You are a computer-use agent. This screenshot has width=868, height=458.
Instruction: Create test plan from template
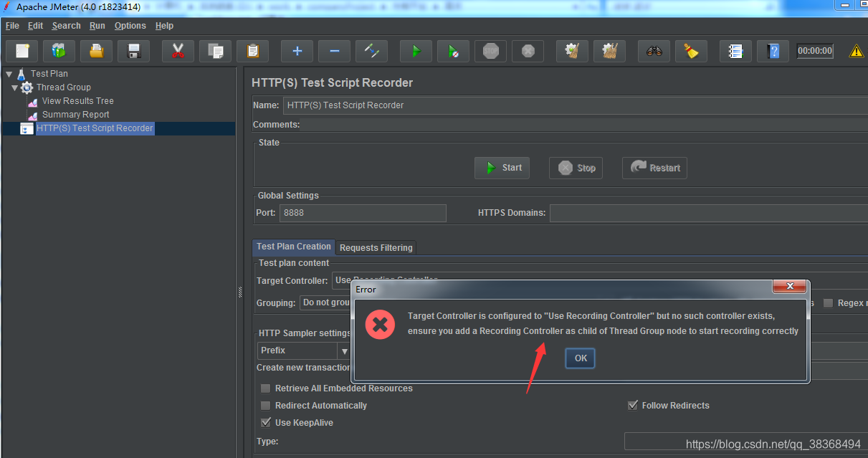tap(59, 51)
